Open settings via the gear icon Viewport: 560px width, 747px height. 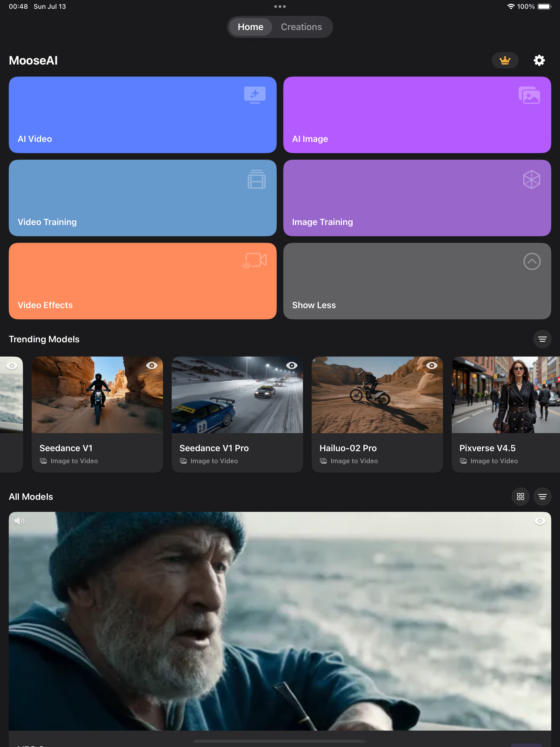(x=539, y=60)
